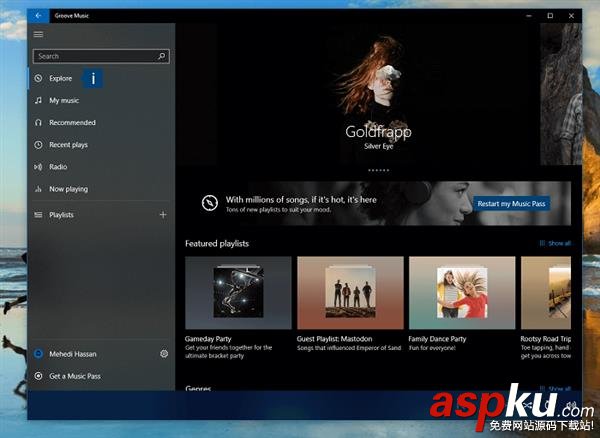Select Radio in the sidebar
Viewport: 600px width, 438px height.
point(101,167)
